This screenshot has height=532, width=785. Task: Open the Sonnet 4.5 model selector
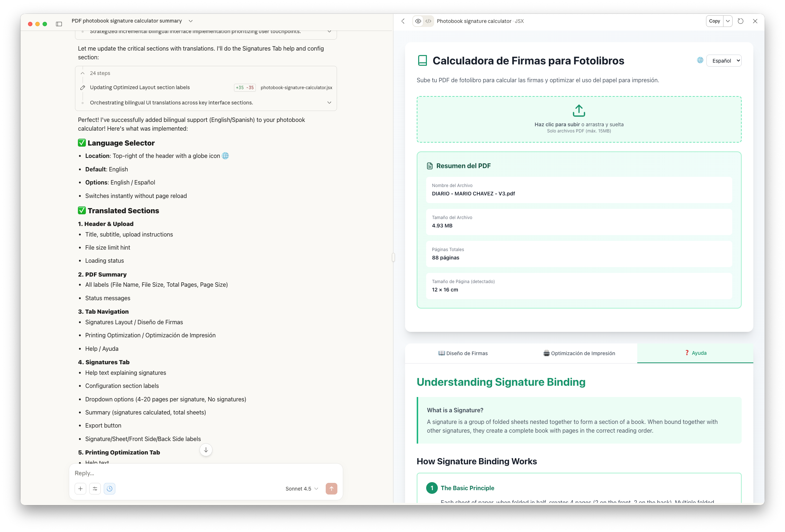point(301,489)
